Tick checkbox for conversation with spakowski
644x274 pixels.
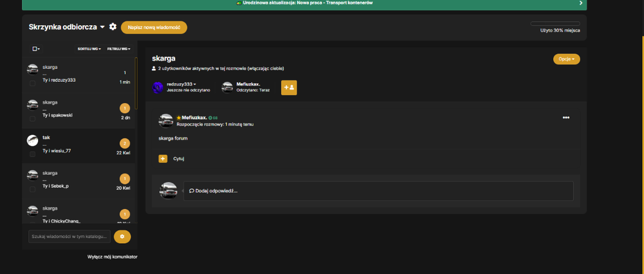[x=32, y=119]
